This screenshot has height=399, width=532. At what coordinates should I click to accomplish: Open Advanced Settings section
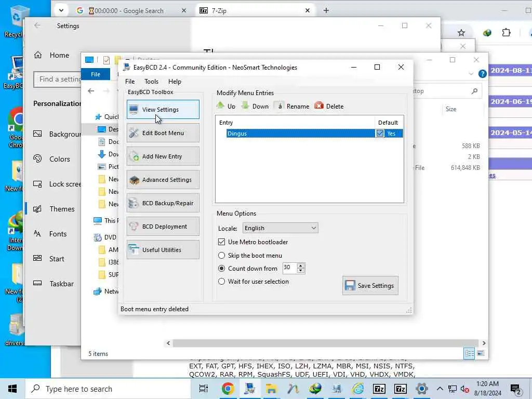pos(163,180)
